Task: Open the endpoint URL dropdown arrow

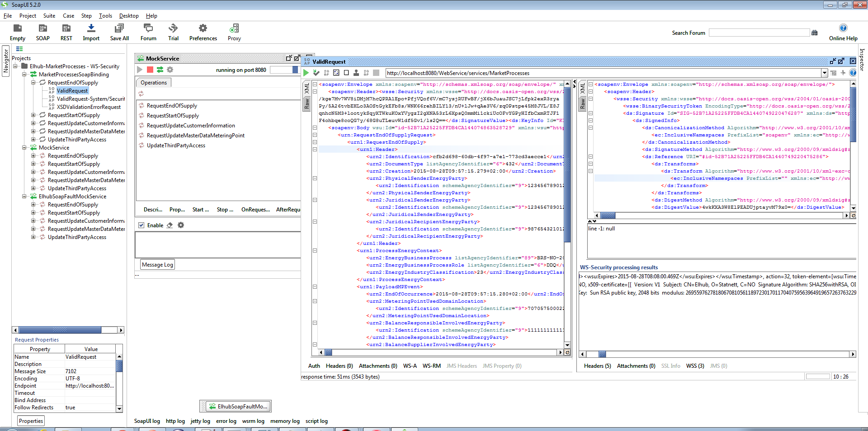Action: (x=824, y=73)
